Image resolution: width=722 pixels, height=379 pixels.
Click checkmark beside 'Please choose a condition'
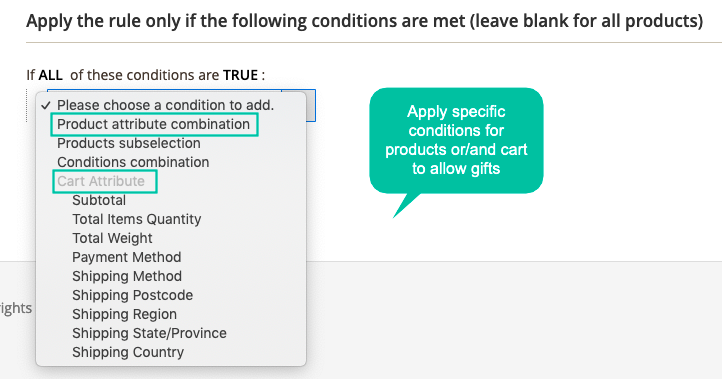coord(46,105)
